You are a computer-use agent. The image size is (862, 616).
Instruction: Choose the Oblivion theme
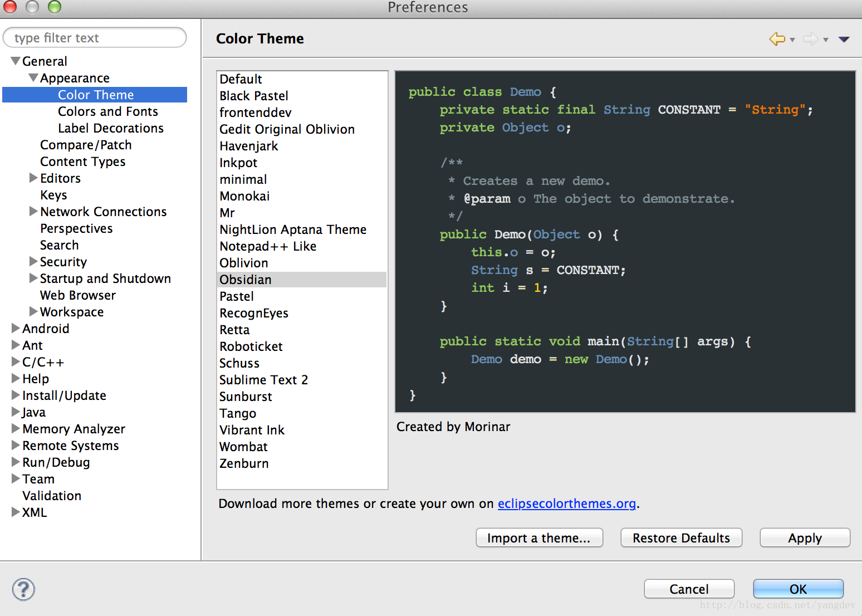[x=302, y=263]
